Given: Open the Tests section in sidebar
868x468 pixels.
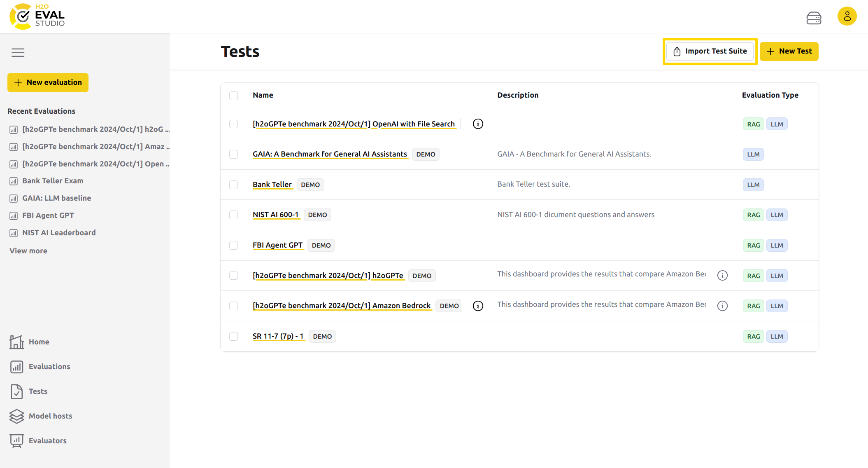Looking at the screenshot, I should [37, 391].
